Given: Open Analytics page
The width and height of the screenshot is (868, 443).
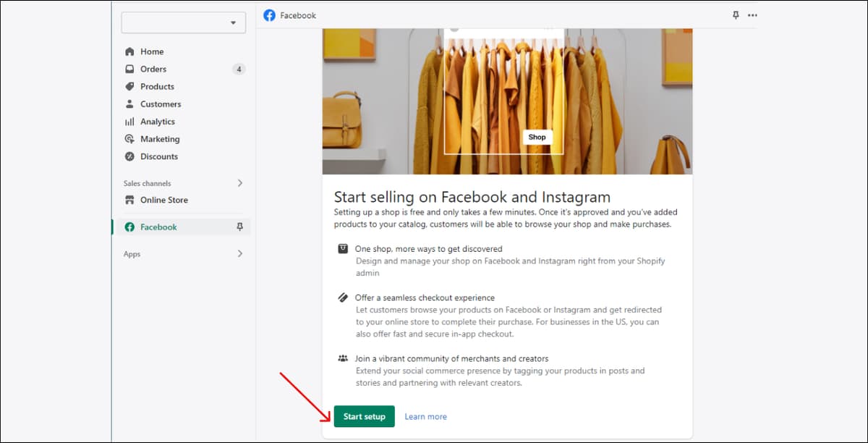Looking at the screenshot, I should pos(158,122).
